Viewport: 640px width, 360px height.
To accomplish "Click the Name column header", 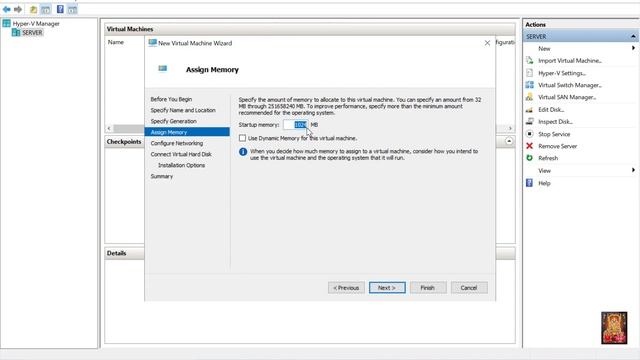I will tap(116, 42).
